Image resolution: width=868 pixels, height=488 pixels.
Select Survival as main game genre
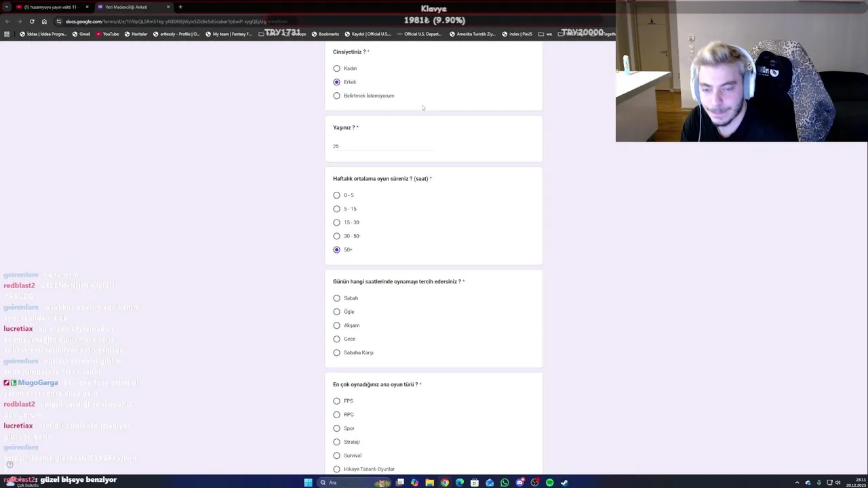[336, 455]
